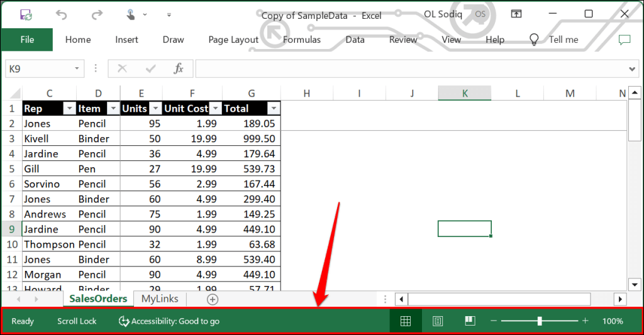Viewport: 644px width, 335px height.
Task: Open the Units column filter dropdown
Action: point(155,109)
